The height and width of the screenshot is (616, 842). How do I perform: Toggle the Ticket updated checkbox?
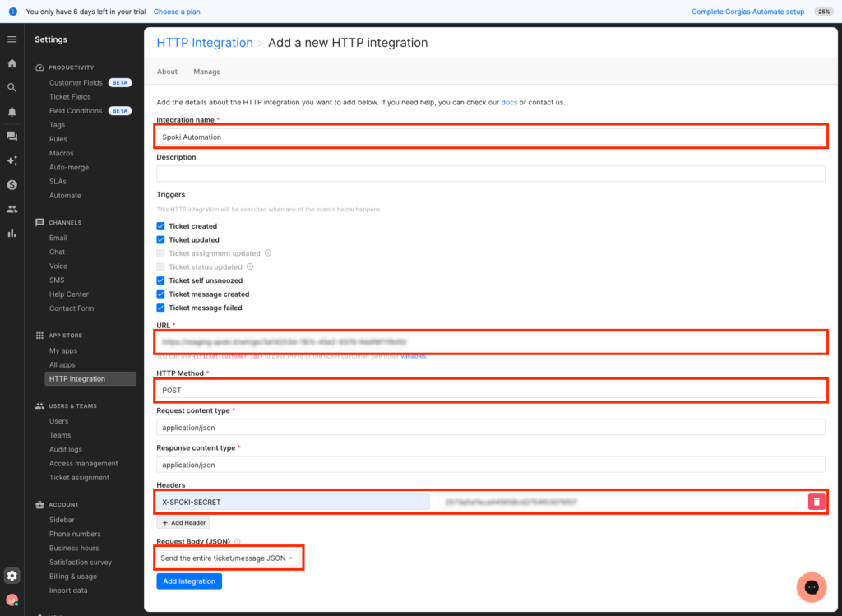(x=161, y=240)
